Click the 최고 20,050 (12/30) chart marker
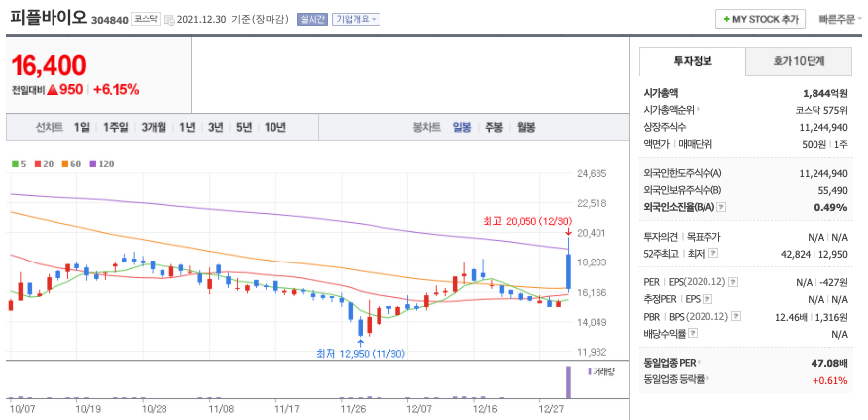Image resolution: width=868 pixels, height=420 pixels. pos(527,221)
